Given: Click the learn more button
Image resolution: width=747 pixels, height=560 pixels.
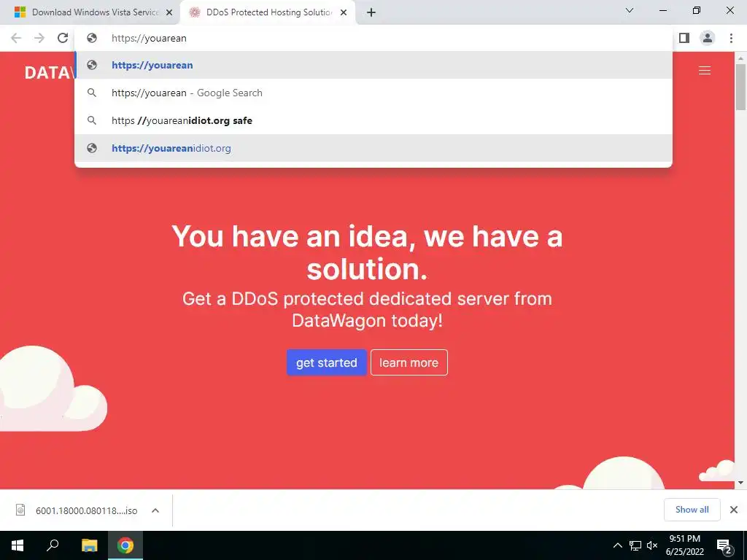Looking at the screenshot, I should (409, 362).
